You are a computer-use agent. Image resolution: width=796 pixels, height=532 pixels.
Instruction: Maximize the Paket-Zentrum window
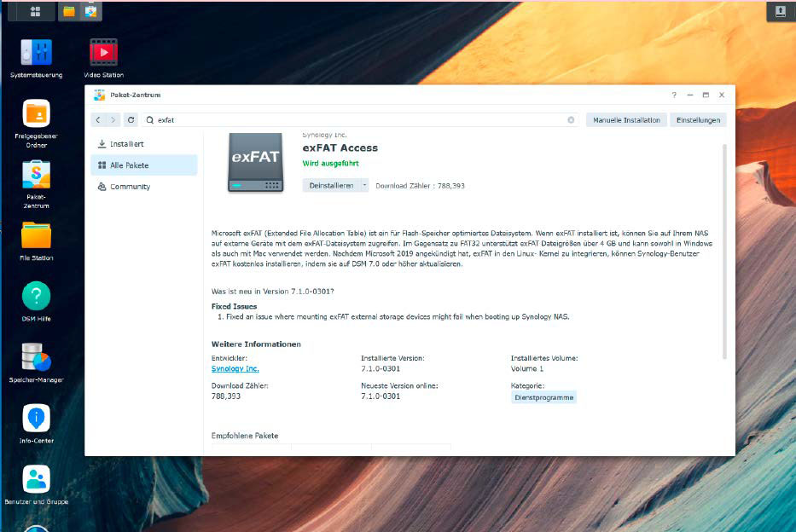tap(706, 95)
